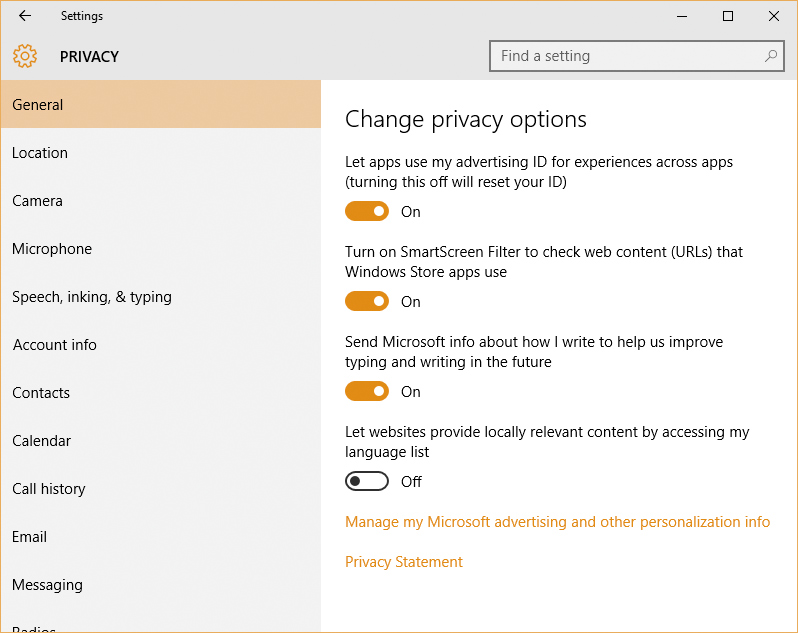Viewport: 798px width, 633px height.
Task: Open the Privacy Statement link
Action: pos(404,562)
